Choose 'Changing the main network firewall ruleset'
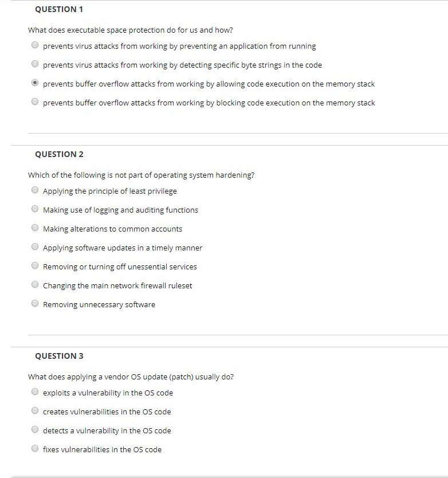Viewport: 448px width, 478px height. 35,285
